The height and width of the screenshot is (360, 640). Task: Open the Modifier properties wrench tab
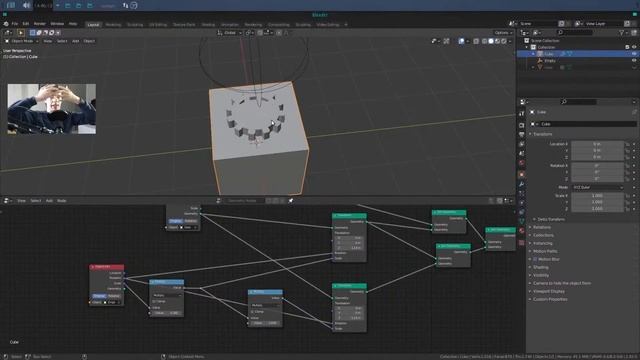[x=522, y=184]
